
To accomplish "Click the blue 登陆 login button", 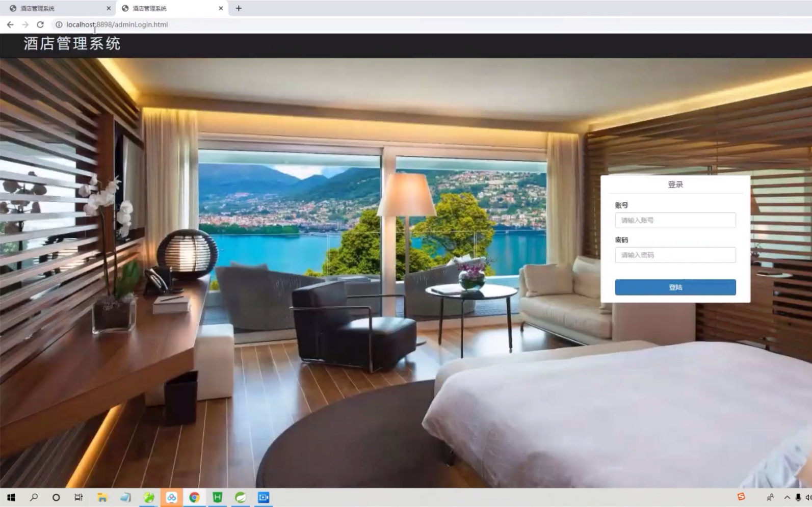I will coord(675,287).
